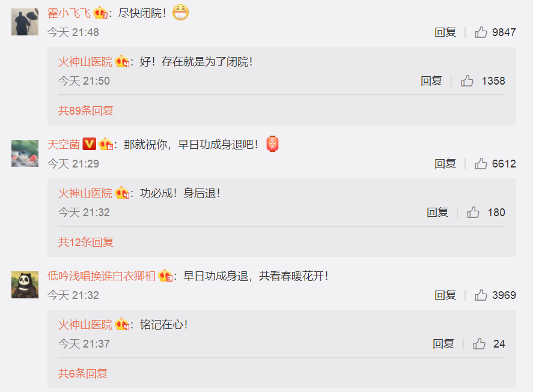Expand the 共6条回复 reply thread

[82, 373]
